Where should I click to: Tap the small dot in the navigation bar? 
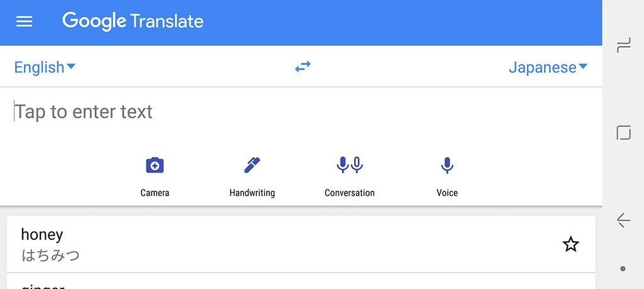pos(623,269)
